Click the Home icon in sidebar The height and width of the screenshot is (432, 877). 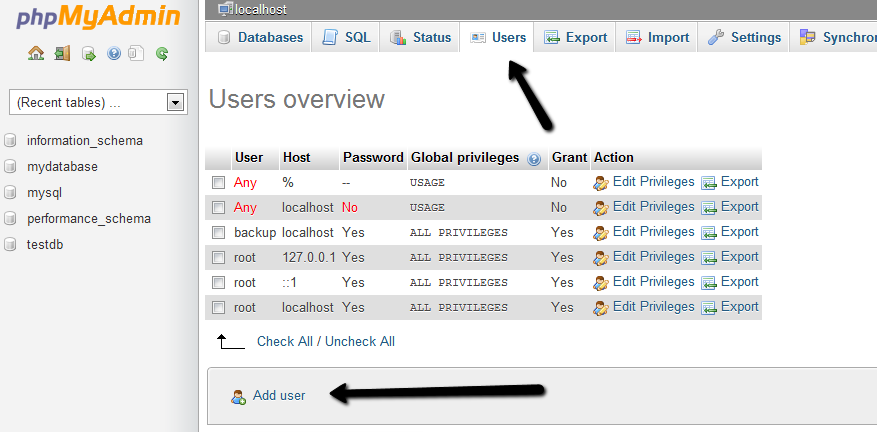36,53
